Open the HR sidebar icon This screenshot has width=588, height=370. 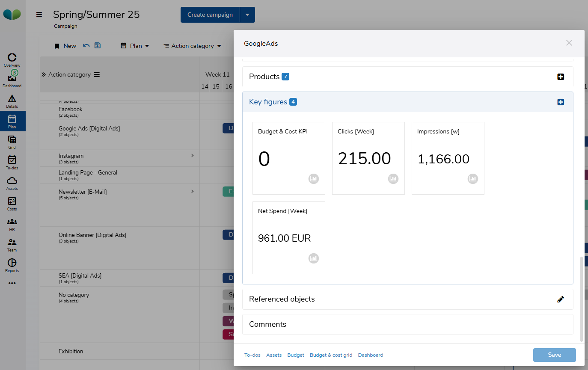(12, 224)
